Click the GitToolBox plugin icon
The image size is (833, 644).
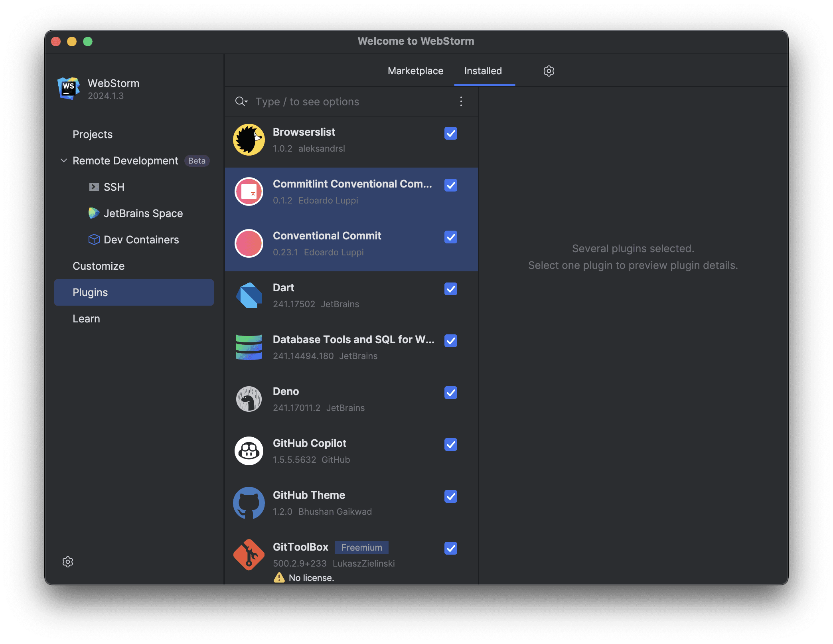coord(249,555)
